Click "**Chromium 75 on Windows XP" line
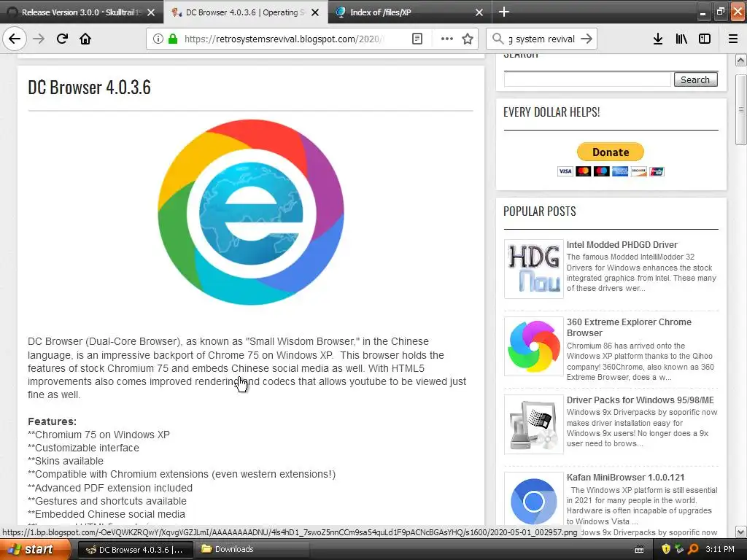 (98, 435)
